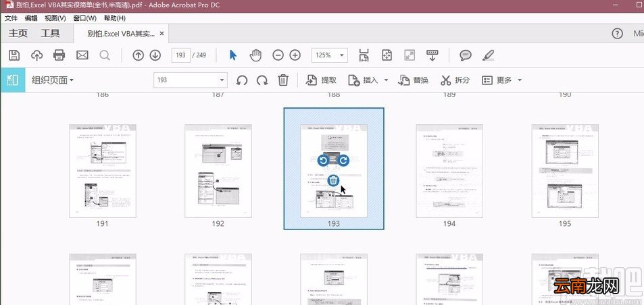
Task: Click the current page number field 193
Action: (180, 55)
